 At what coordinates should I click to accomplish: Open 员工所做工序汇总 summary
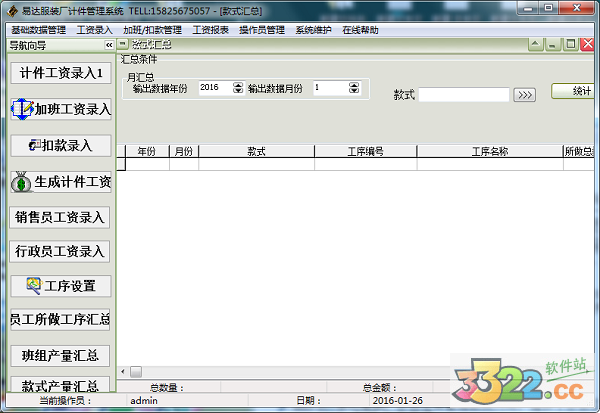coord(60,319)
